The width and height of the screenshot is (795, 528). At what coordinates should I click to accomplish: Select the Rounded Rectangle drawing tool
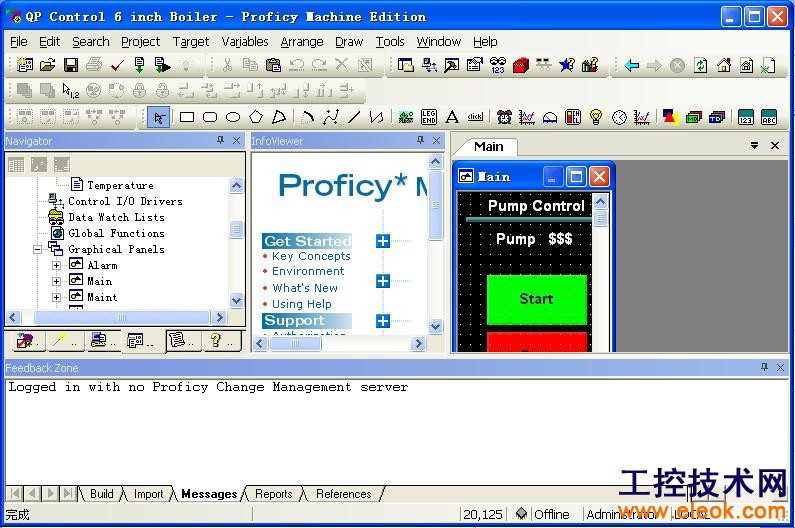tap(210, 117)
